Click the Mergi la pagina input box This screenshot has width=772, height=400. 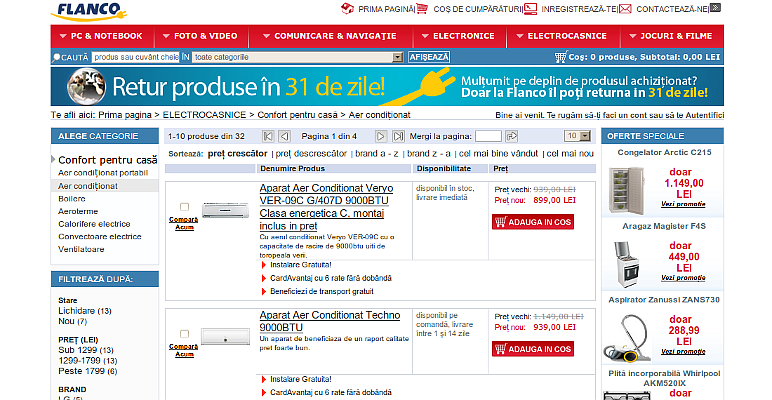[488, 136]
